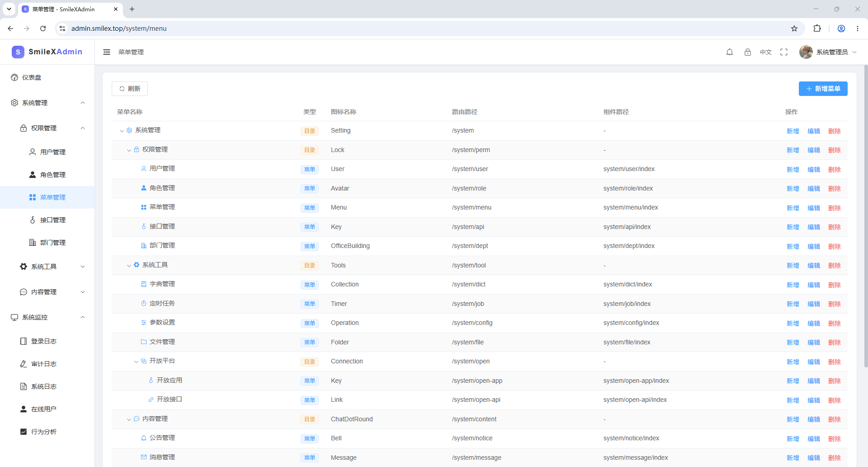The height and width of the screenshot is (467, 868).
Task: Switch language via 中文 in header
Action: click(766, 52)
